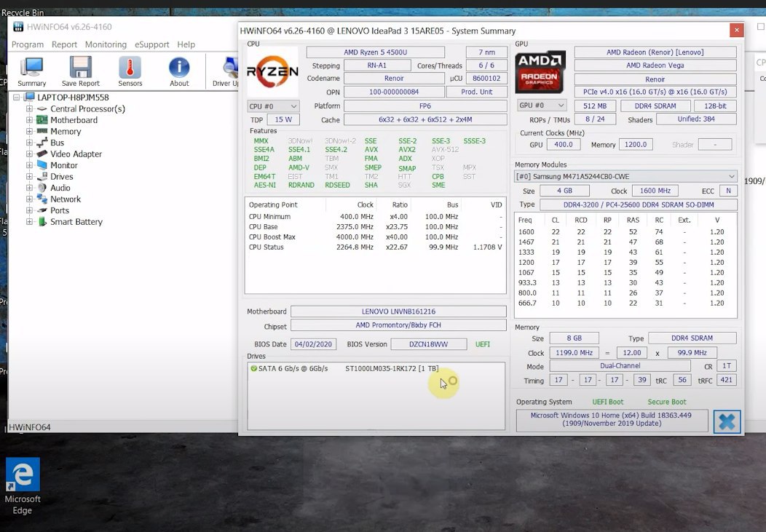Open the Summary toolbar icon

[x=32, y=71]
